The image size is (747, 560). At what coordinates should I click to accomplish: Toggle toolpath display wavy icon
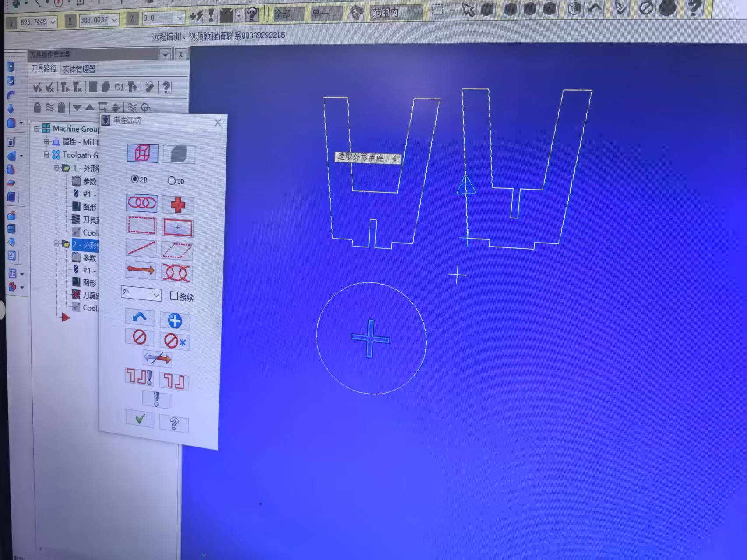tap(49, 107)
